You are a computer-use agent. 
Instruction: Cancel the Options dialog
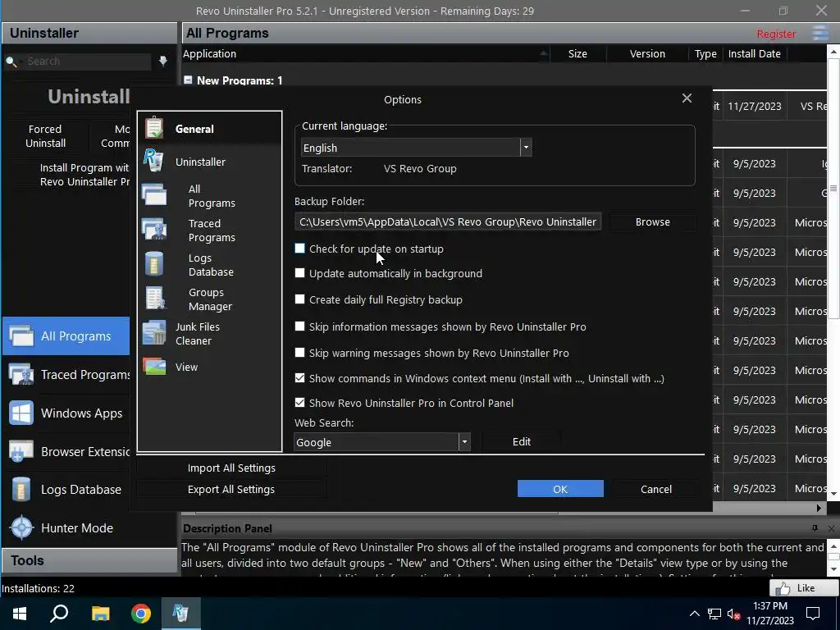(655, 489)
